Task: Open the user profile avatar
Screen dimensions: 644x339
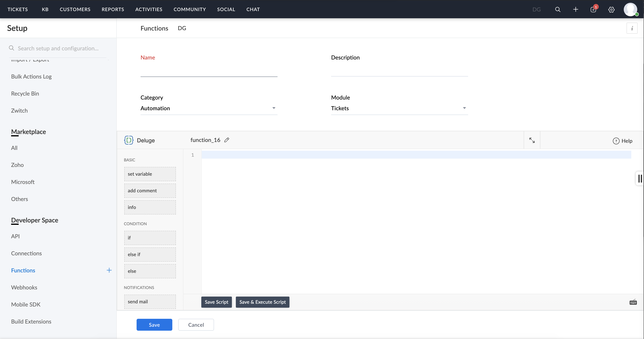Action: pyautogui.click(x=630, y=10)
